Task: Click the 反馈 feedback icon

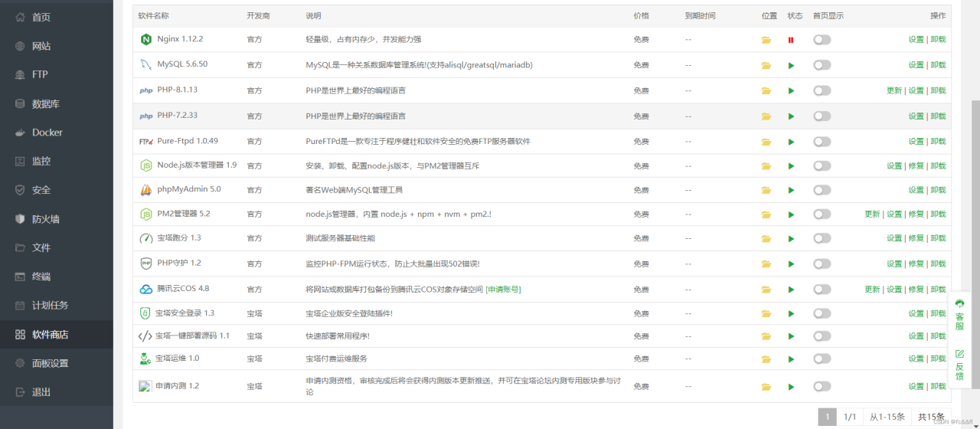Action: (x=959, y=354)
